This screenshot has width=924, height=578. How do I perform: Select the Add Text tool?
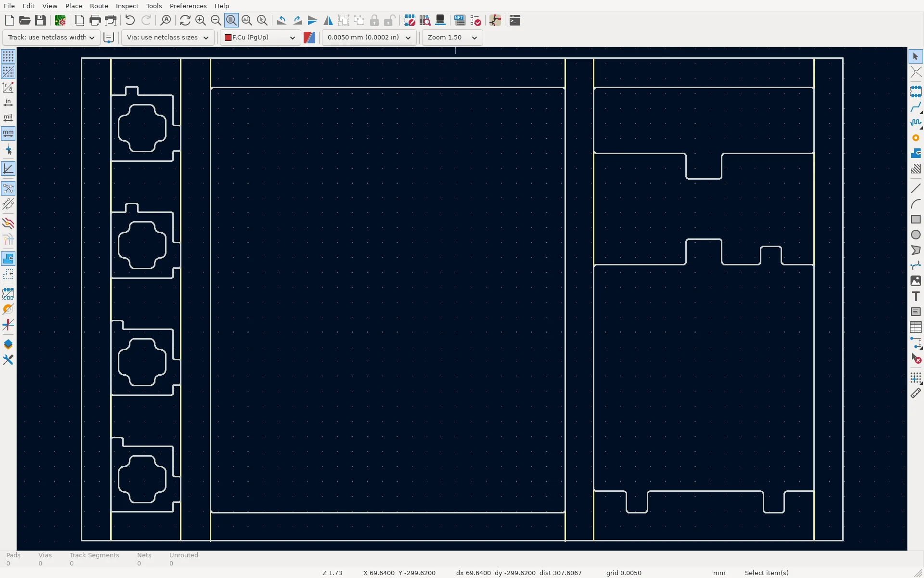(916, 296)
